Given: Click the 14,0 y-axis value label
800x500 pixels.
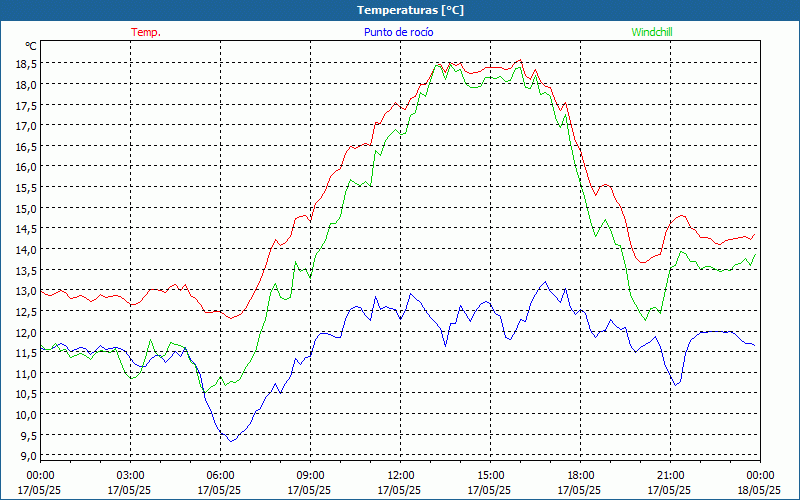Looking at the screenshot, I should click(26, 249).
